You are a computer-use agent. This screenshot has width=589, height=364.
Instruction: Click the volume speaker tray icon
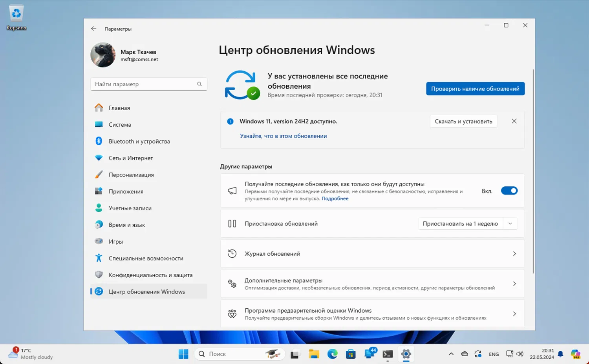coord(520,354)
